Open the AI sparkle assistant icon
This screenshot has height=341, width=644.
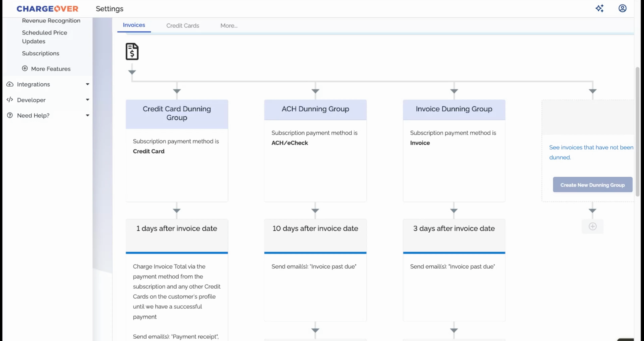600,9
